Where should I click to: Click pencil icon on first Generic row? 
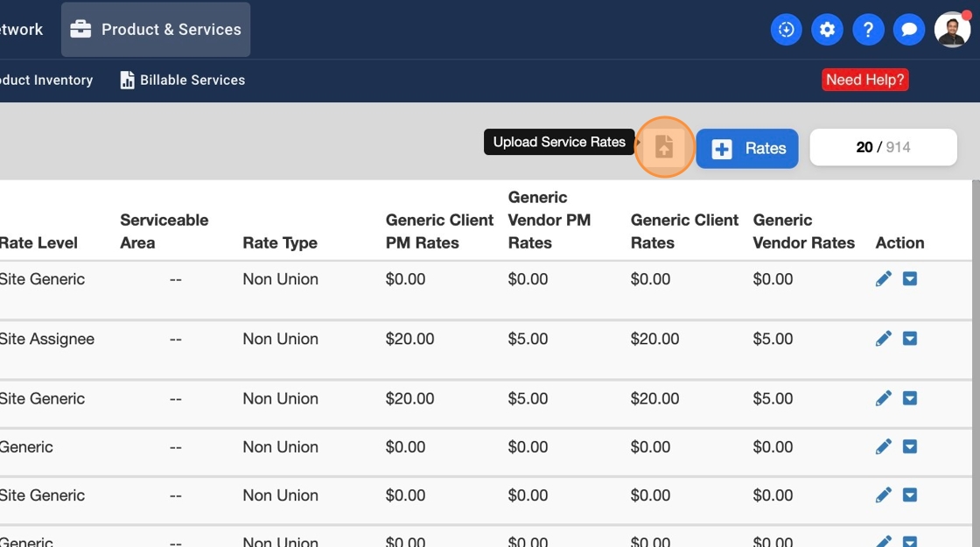pos(884,447)
